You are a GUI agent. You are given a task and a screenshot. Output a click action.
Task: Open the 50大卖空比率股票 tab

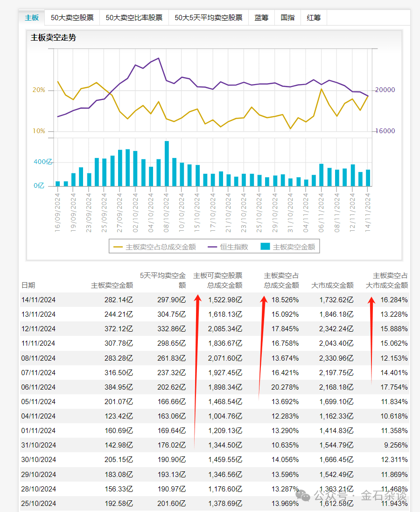click(x=134, y=17)
